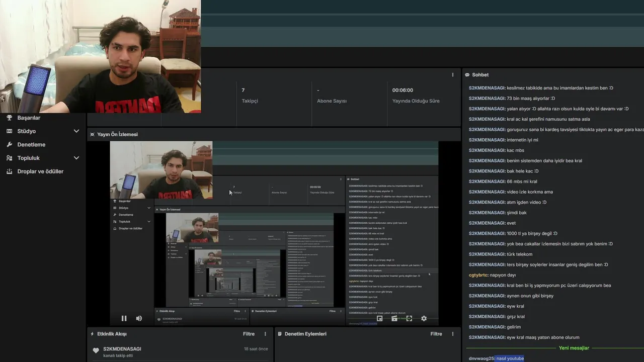
Task: Click Filtre in the Etkinlik Akışı panel
Action: pos(249,334)
